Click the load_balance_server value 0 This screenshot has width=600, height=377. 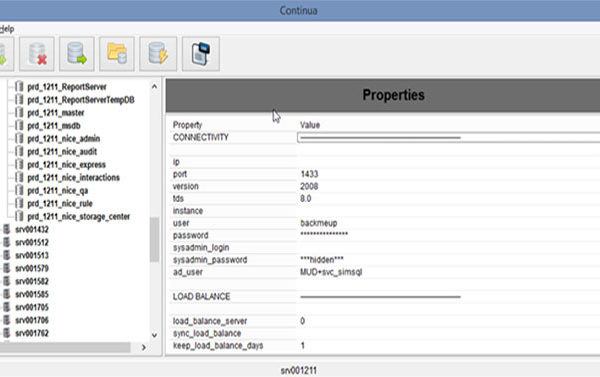point(303,321)
